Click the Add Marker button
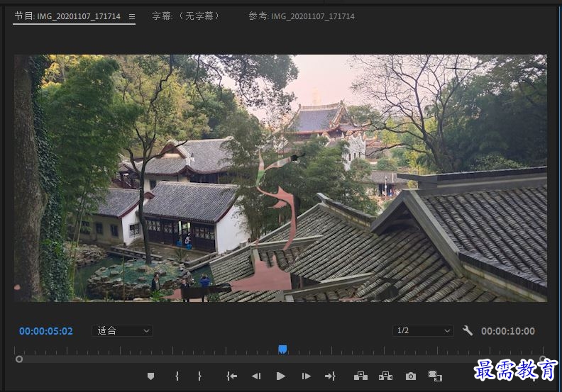The image size is (562, 392). coord(150,376)
